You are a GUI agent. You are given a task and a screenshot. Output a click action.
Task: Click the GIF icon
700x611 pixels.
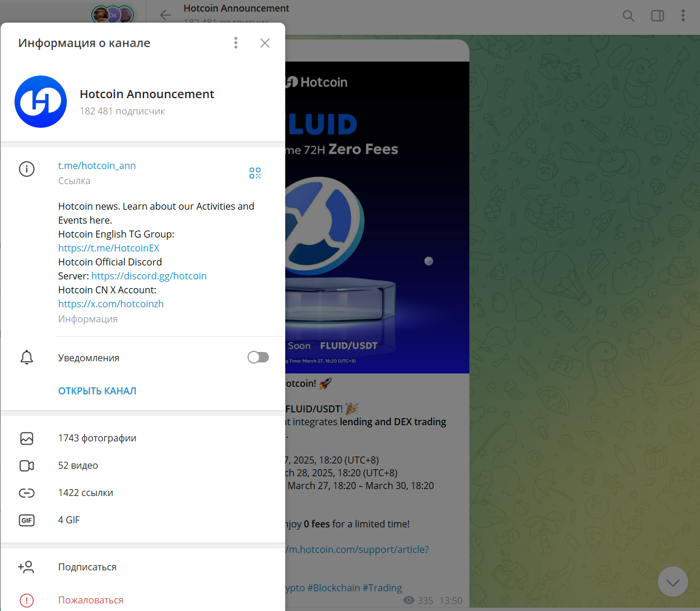(x=27, y=520)
